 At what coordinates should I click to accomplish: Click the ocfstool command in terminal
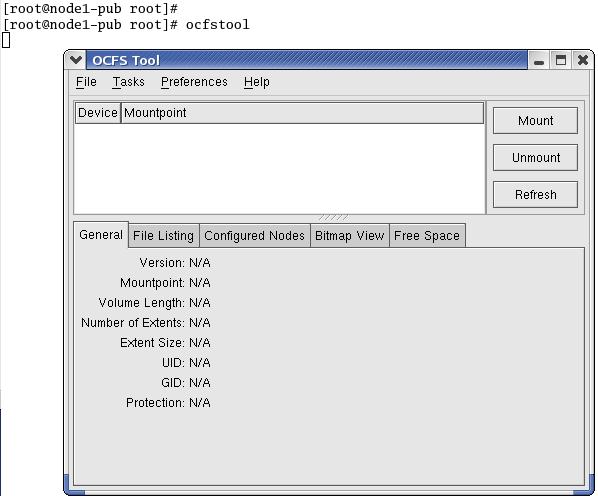click(x=217, y=25)
